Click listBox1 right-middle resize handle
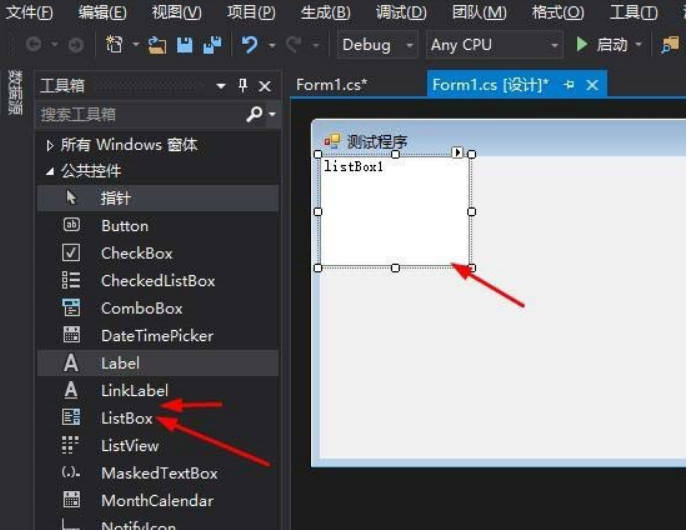 click(x=472, y=212)
